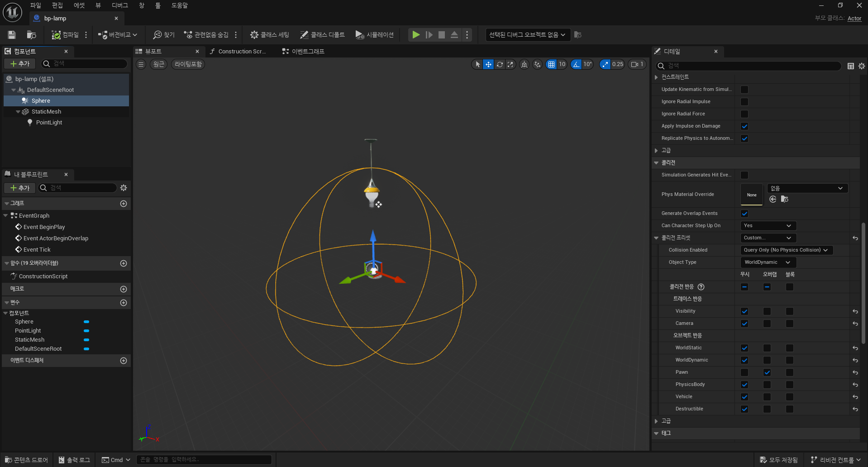Open Object Type WorldDynamic dropdown
868x467 pixels.
768,262
